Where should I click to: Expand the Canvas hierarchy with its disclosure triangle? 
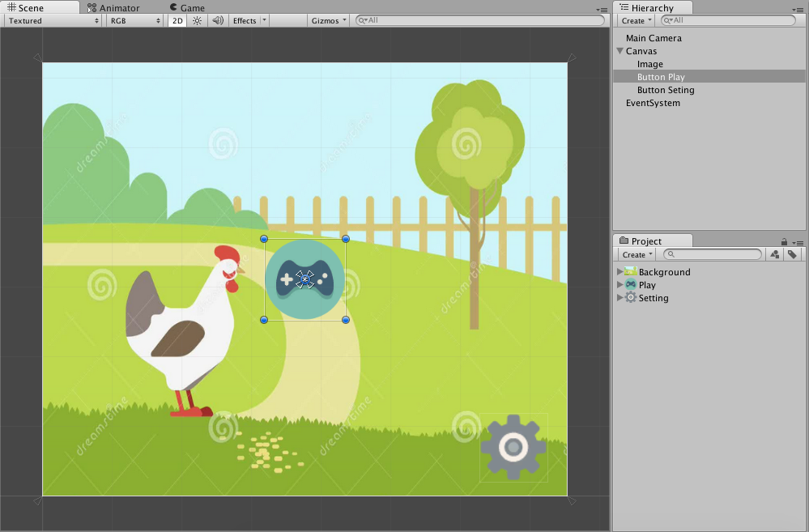620,51
